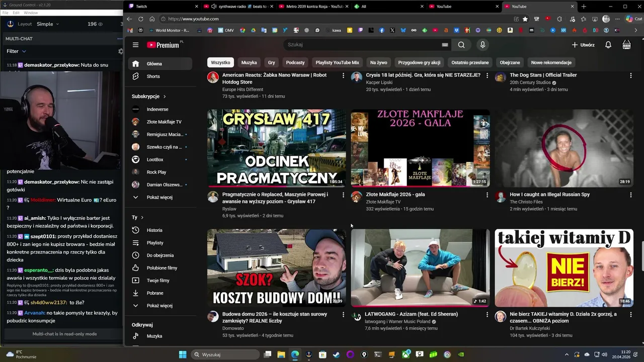Expand the Filter dropdown in multi-chat

point(16,51)
